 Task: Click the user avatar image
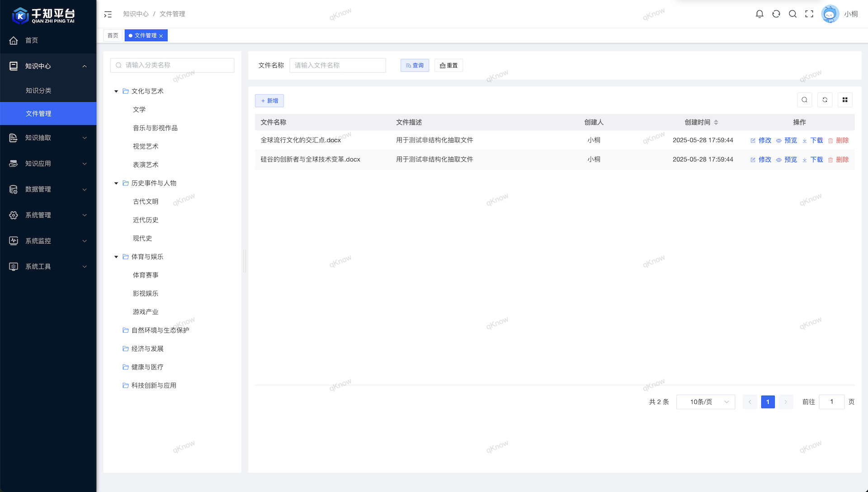coord(830,14)
